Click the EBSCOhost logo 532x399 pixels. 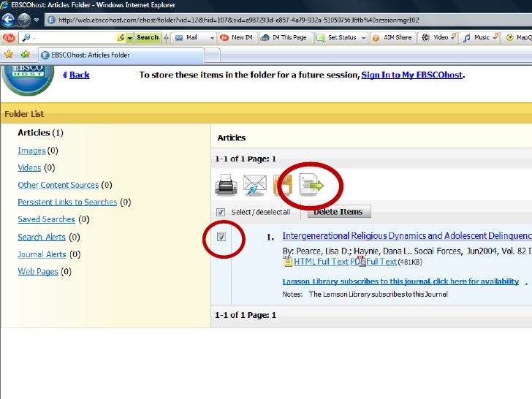[x=28, y=80]
